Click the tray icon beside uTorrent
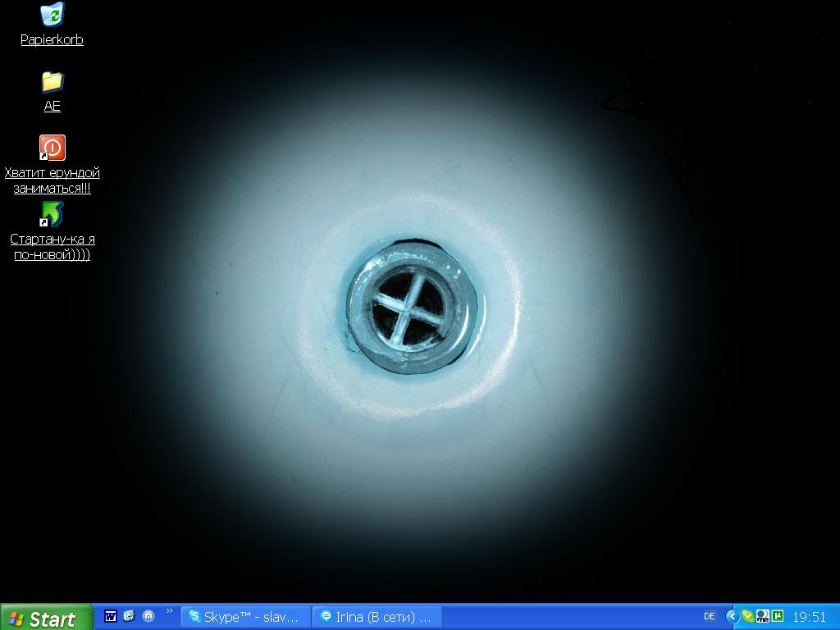The height and width of the screenshot is (630, 840). 762,616
